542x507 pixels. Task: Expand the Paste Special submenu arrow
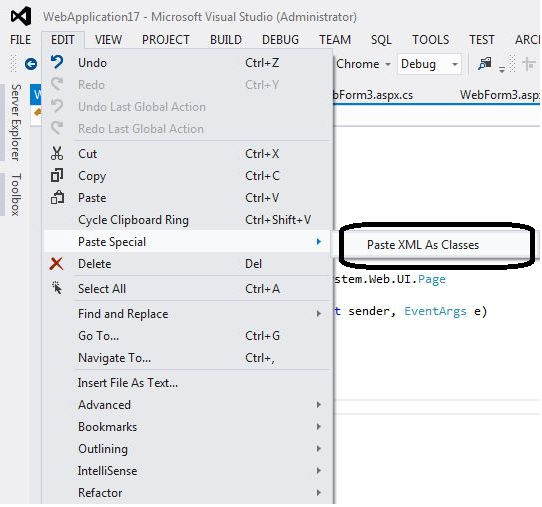(319, 242)
